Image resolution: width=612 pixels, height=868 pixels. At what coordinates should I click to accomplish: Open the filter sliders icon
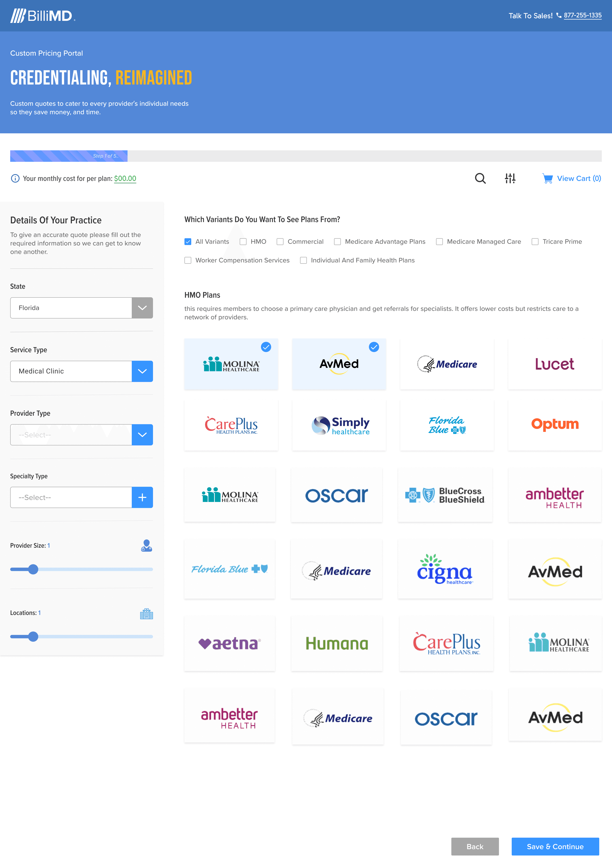coord(510,178)
